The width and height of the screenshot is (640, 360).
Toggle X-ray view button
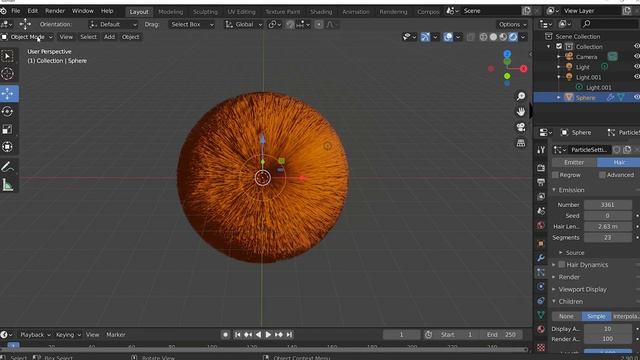[x=471, y=37]
